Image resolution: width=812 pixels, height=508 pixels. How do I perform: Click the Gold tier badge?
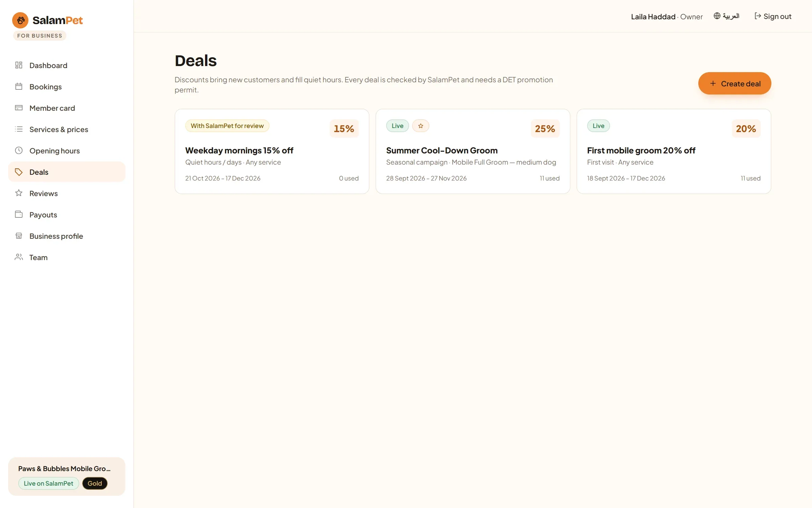pyautogui.click(x=95, y=483)
